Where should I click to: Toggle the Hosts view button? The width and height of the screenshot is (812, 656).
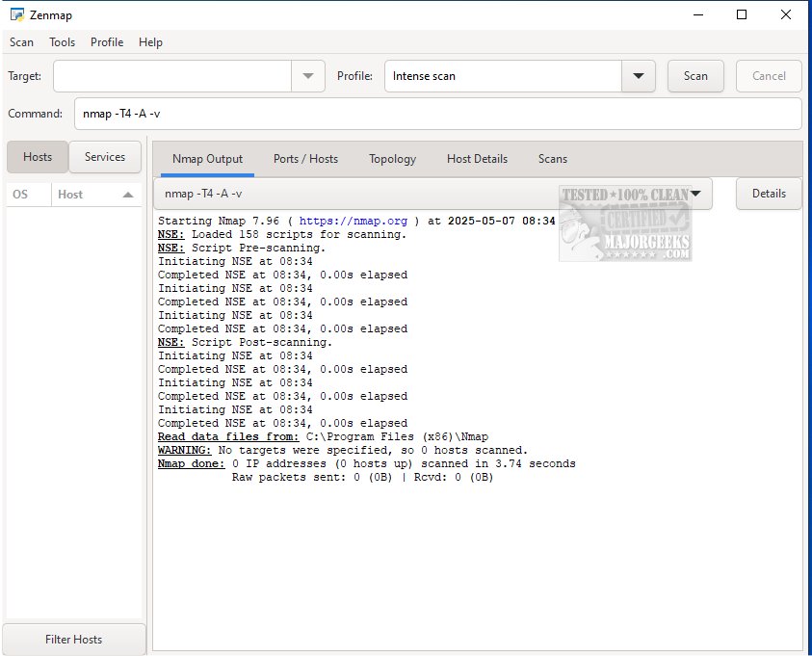(x=38, y=157)
